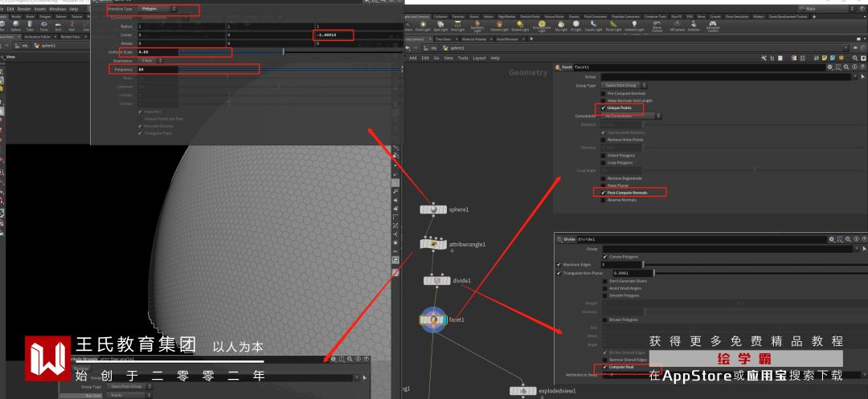Enable Reverse Normals checkbox

[x=604, y=200]
